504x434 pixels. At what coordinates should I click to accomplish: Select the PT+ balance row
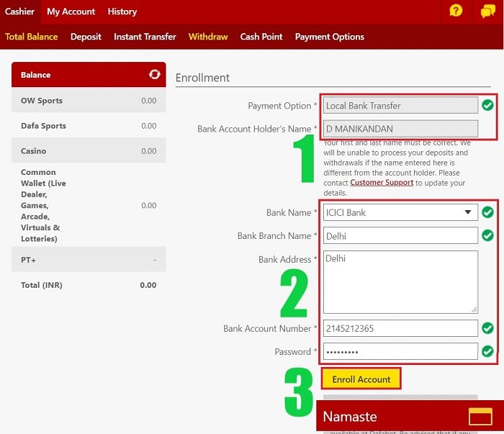[89, 259]
